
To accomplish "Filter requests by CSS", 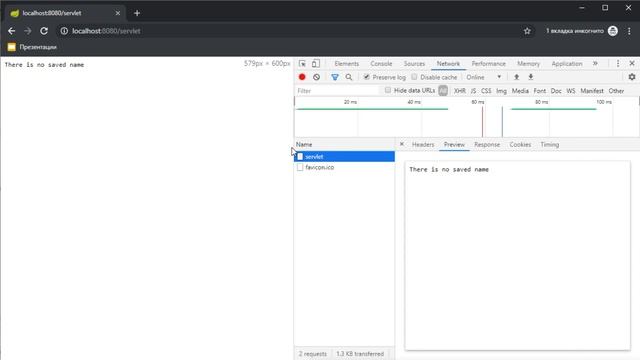I will coord(486,91).
